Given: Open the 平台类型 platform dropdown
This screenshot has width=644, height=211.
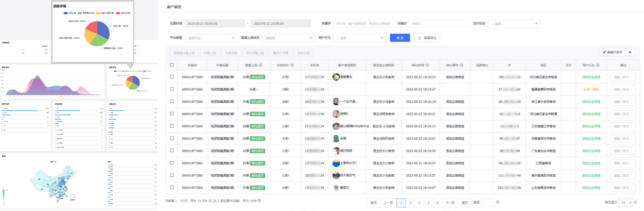Looking at the screenshot, I should coord(211,38).
